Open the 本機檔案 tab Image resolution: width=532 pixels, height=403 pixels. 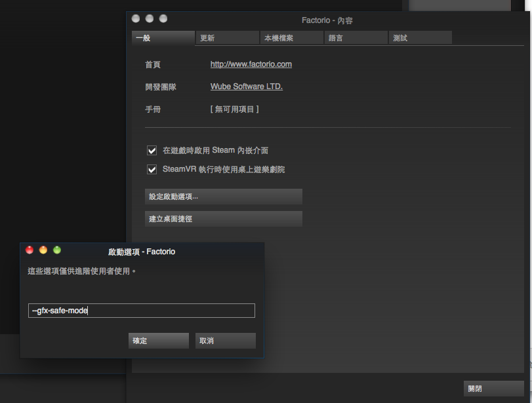(292, 38)
